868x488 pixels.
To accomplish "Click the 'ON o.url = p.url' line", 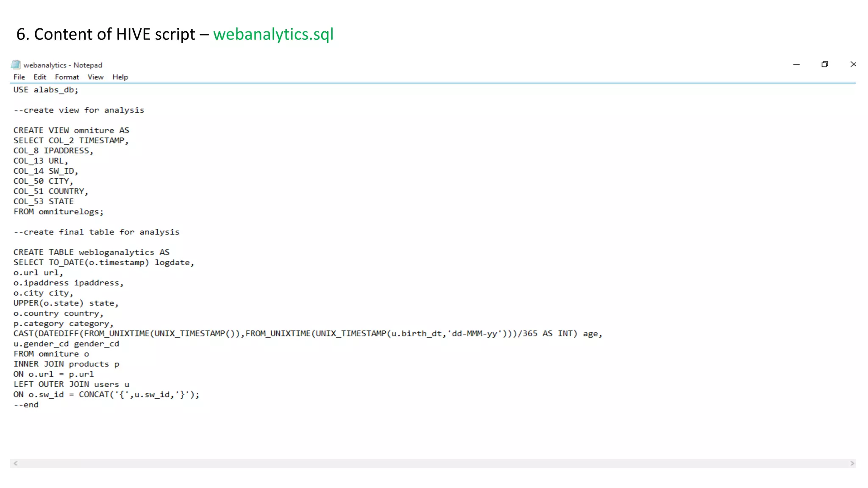I will 53,374.
